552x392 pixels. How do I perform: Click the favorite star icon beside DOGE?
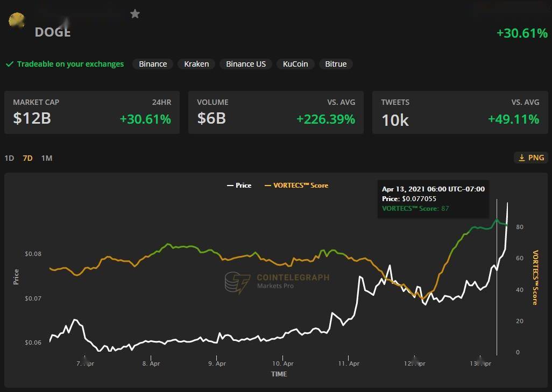point(135,14)
